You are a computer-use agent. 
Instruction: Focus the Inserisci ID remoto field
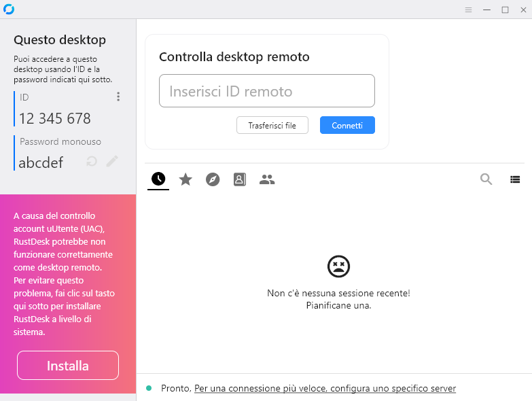pos(266,91)
